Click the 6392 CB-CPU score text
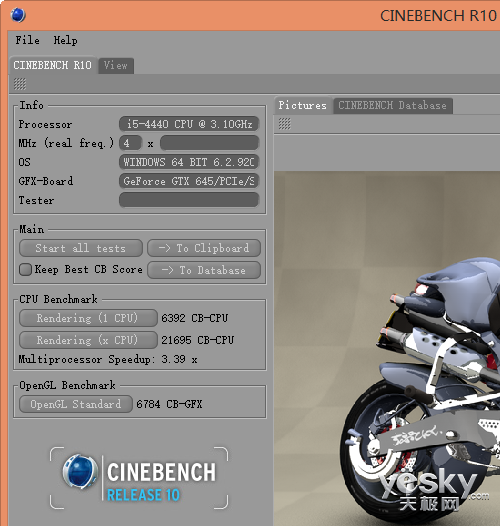Image resolution: width=500 pixels, height=526 pixels. point(195,318)
